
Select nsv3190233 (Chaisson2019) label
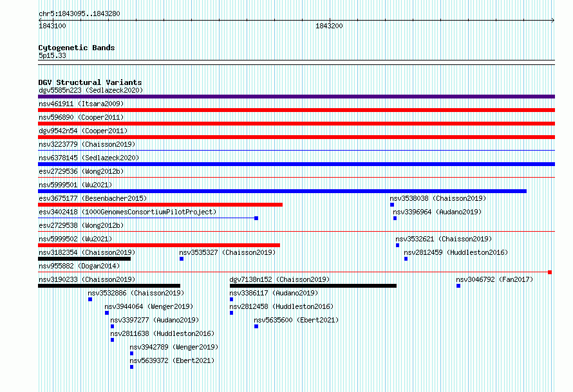pyautogui.click(x=87, y=279)
